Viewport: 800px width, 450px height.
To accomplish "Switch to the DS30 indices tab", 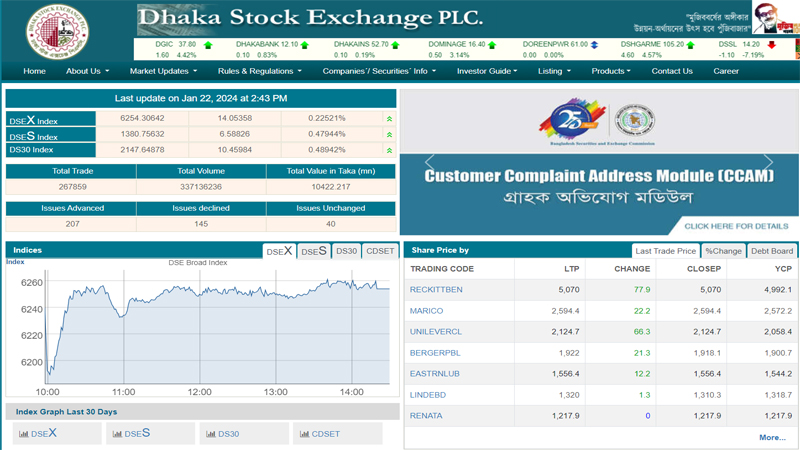I will (346, 251).
